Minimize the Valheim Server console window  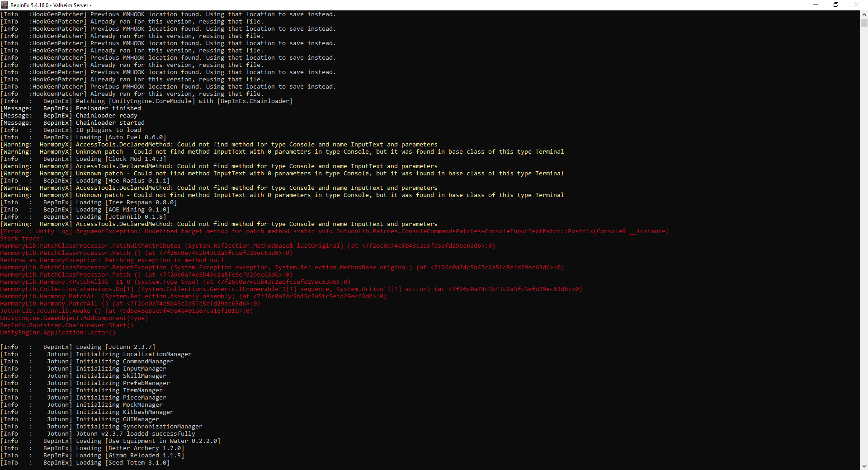816,5
